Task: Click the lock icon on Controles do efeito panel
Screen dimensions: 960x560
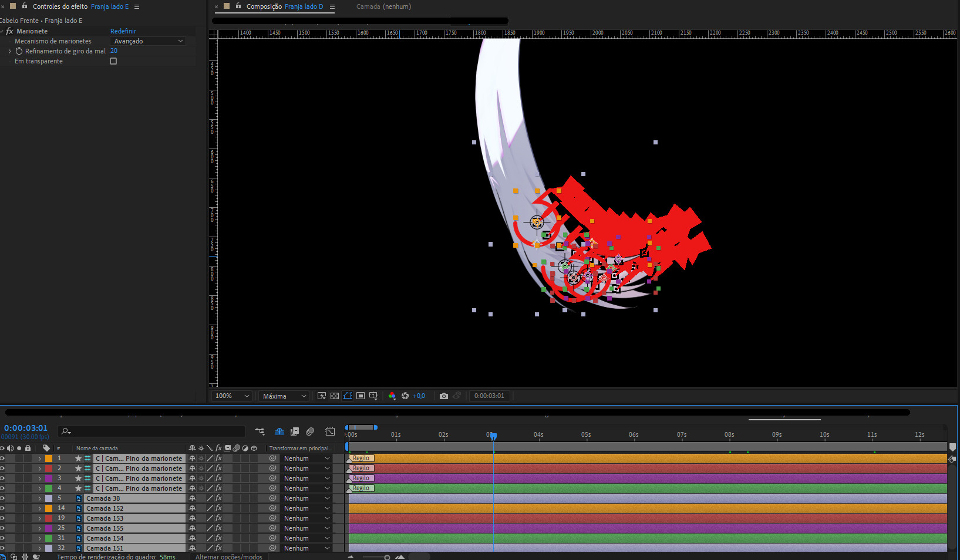Action: pos(24,6)
